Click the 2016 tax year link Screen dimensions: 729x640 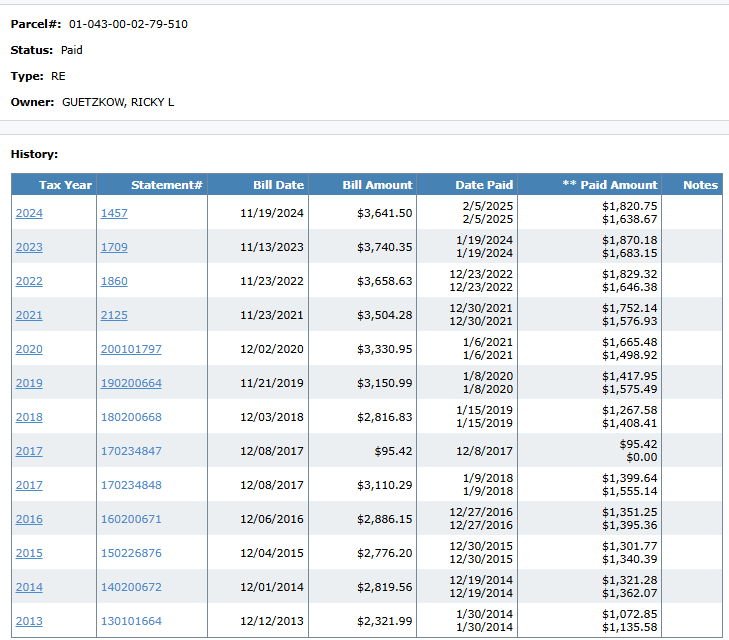[x=29, y=519]
